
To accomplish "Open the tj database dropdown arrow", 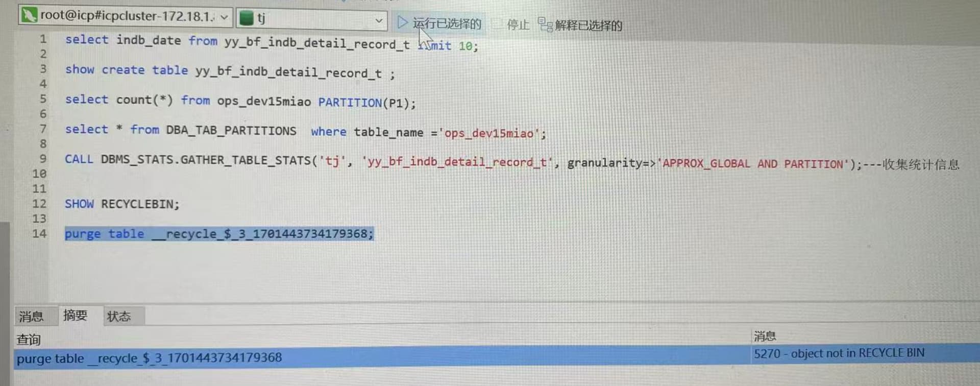I will click(x=379, y=20).
